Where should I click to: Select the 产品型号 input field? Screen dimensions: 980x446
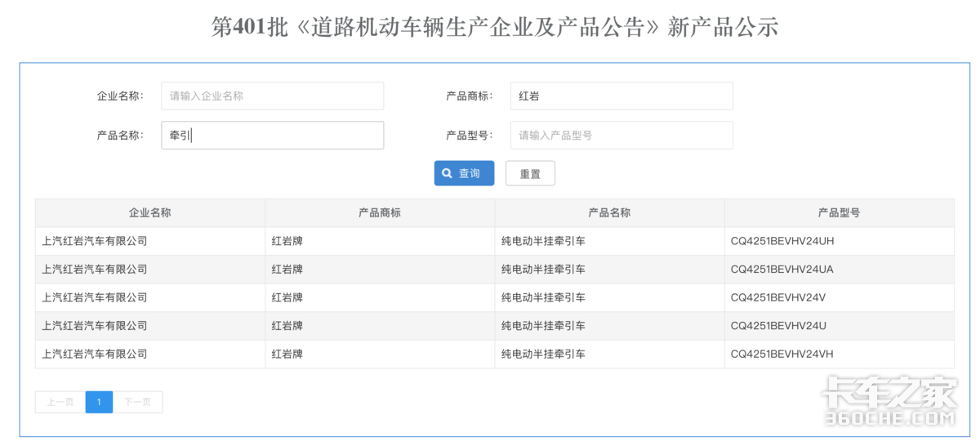coord(621,136)
